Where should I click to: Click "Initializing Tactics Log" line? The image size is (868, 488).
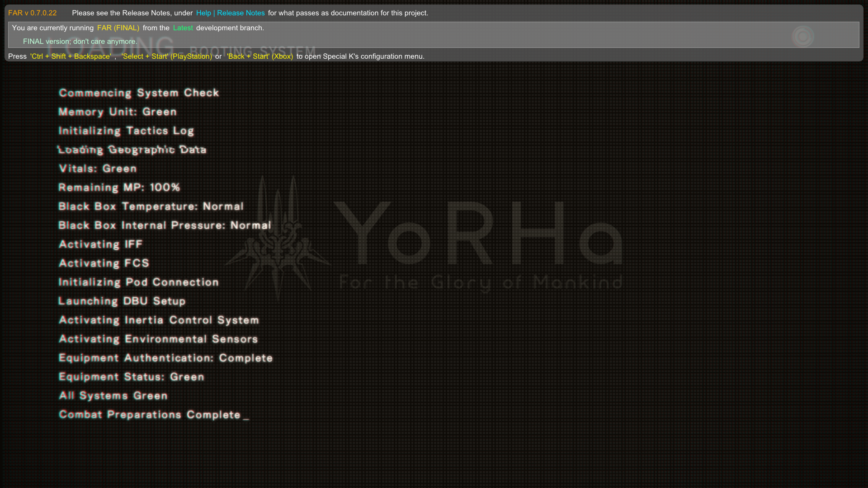(x=126, y=131)
